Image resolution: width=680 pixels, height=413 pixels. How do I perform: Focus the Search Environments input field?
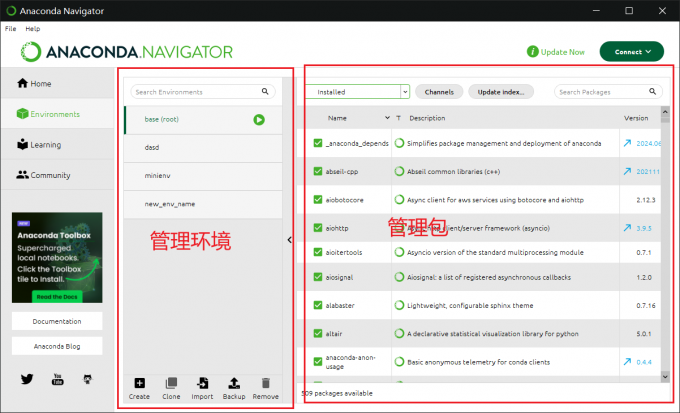[203, 92]
